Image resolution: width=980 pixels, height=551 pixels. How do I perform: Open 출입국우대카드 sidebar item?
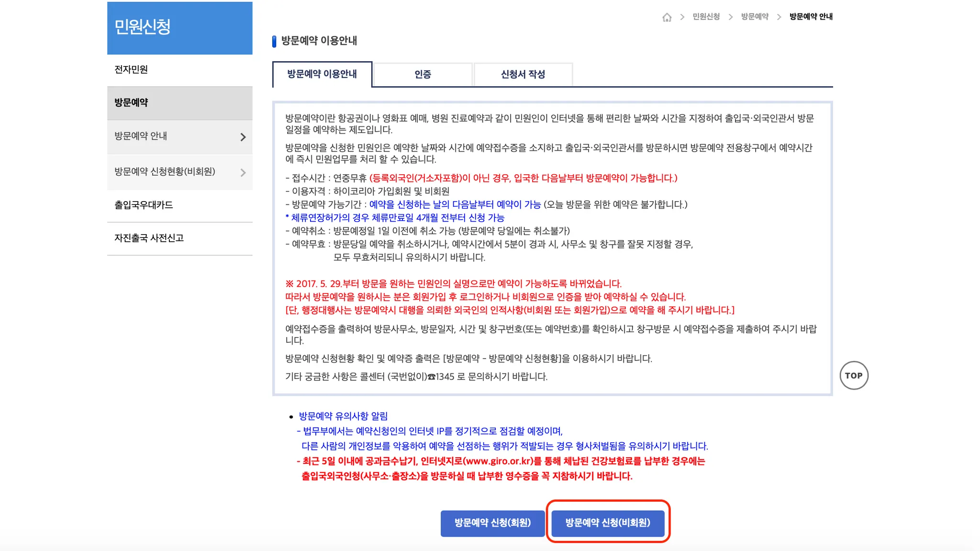point(144,205)
